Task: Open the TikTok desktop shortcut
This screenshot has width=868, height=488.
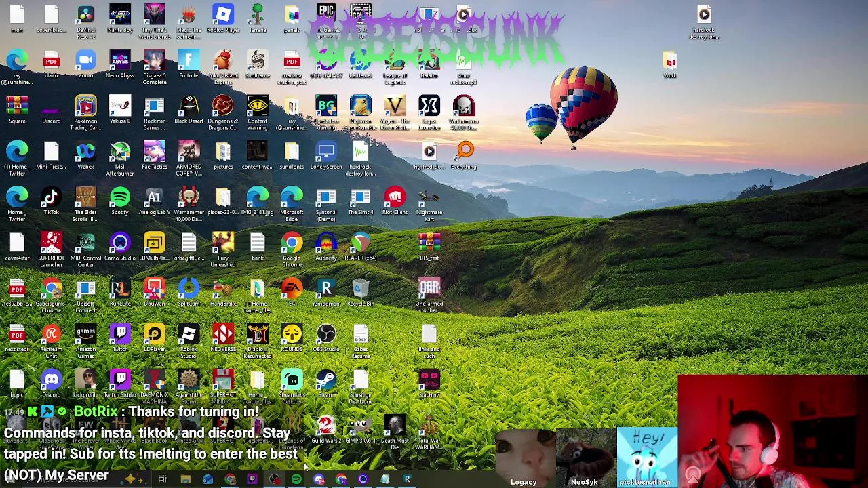Action: (52, 201)
